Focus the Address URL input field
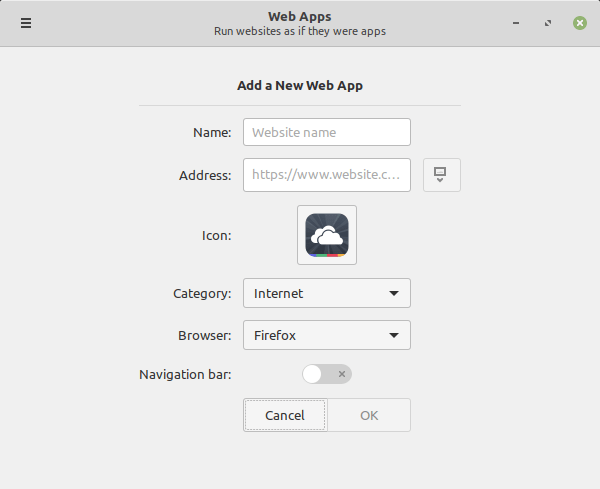 click(327, 175)
